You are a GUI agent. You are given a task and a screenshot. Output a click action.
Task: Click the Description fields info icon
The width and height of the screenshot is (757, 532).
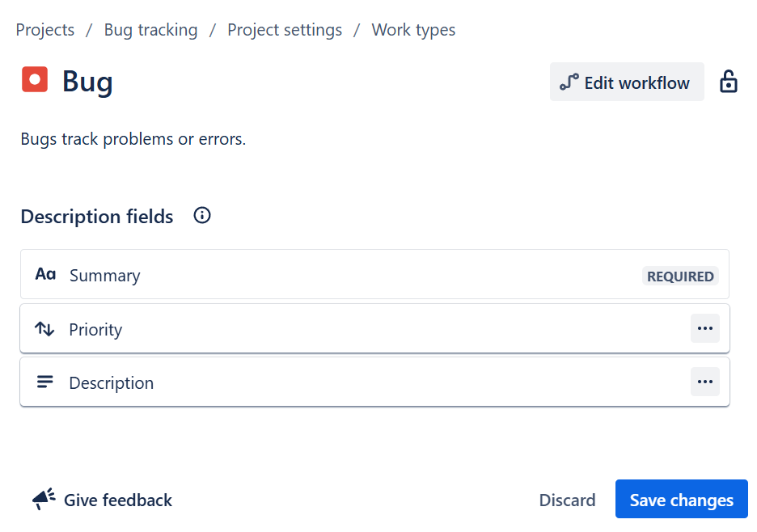click(x=202, y=215)
